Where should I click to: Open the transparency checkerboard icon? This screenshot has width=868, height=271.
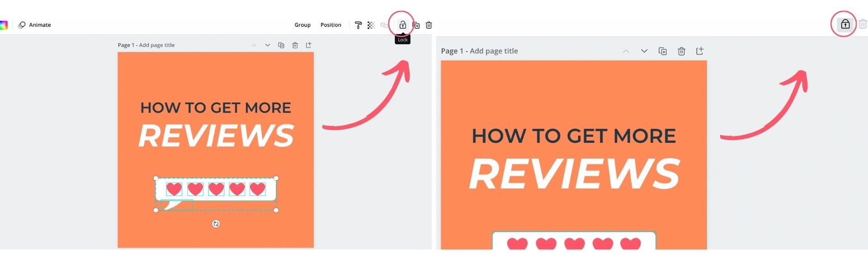[371, 25]
